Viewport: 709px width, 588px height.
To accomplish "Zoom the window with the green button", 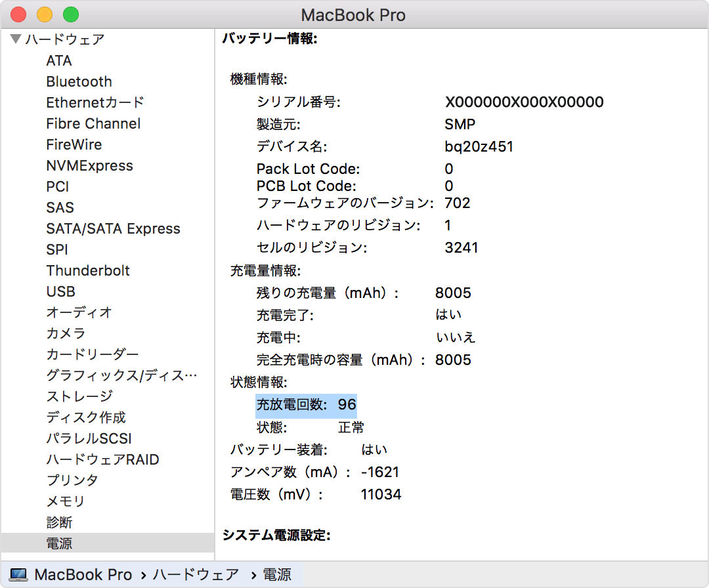I will point(70,14).
